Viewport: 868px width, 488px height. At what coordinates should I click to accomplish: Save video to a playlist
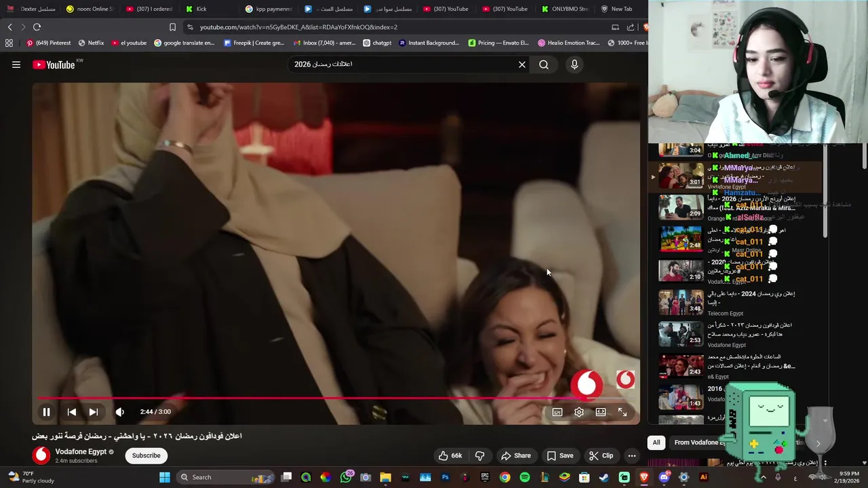560,455
